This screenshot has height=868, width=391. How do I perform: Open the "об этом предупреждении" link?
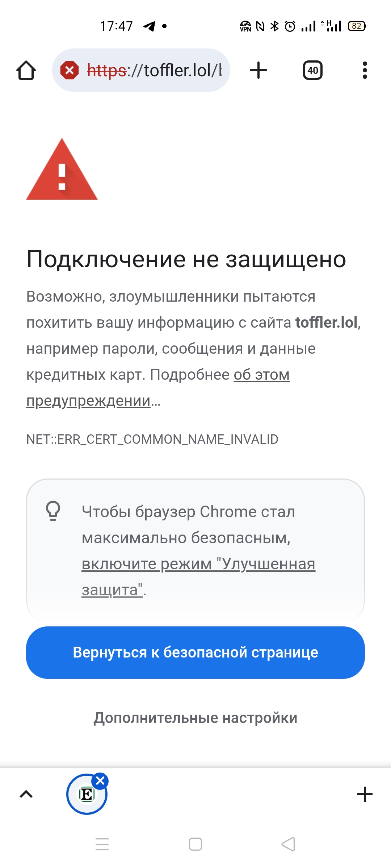coord(261,375)
